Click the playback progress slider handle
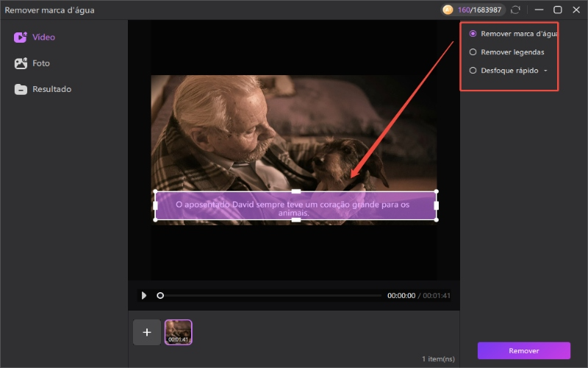The width and height of the screenshot is (588, 368). tap(160, 295)
